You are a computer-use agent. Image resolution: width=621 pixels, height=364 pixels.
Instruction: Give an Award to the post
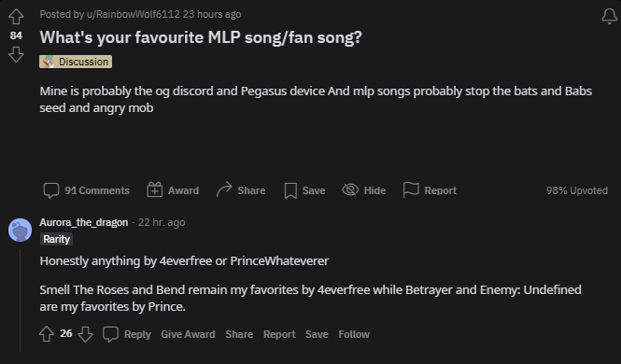coord(173,190)
